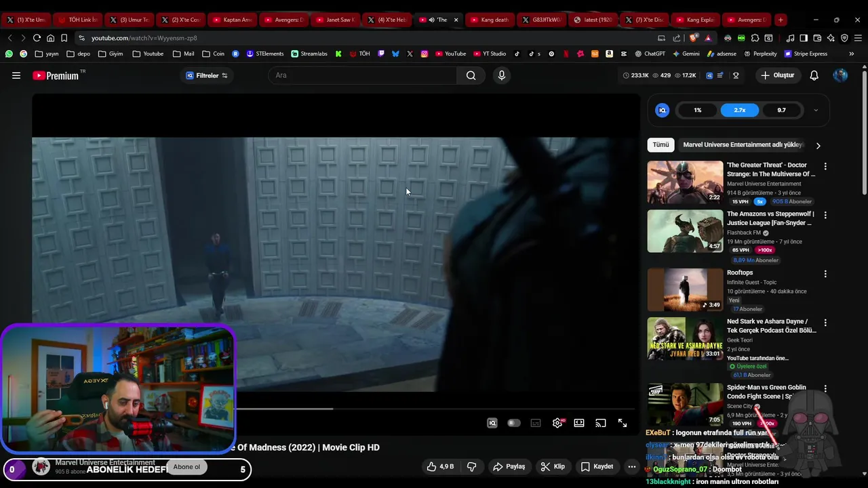868x488 pixels.
Task: Open the player settings gear
Action: click(557, 423)
